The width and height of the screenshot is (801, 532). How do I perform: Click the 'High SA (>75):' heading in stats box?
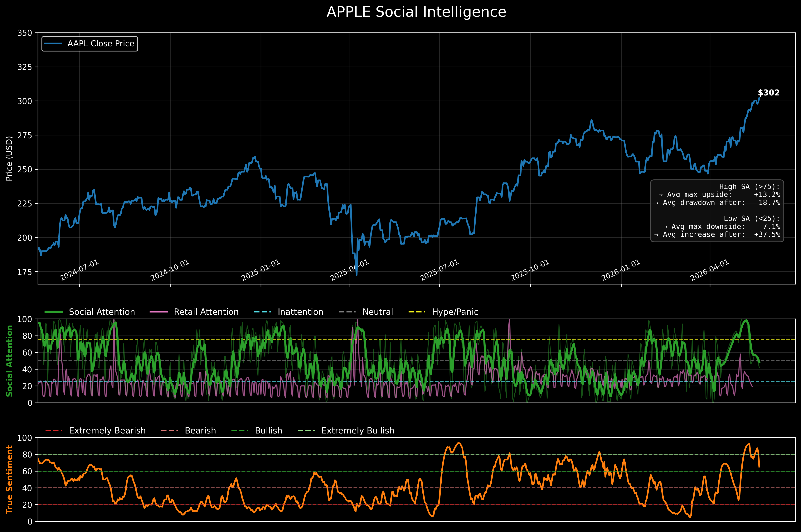[750, 187]
